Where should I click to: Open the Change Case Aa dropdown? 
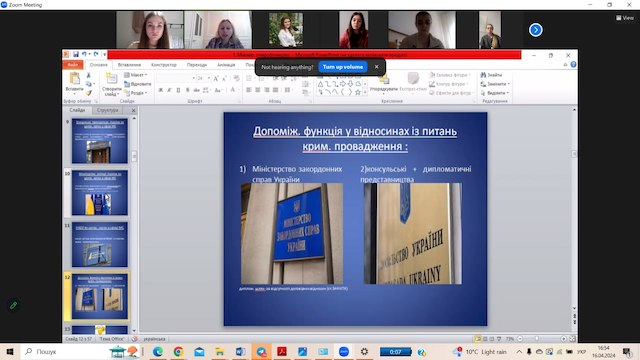[218, 90]
